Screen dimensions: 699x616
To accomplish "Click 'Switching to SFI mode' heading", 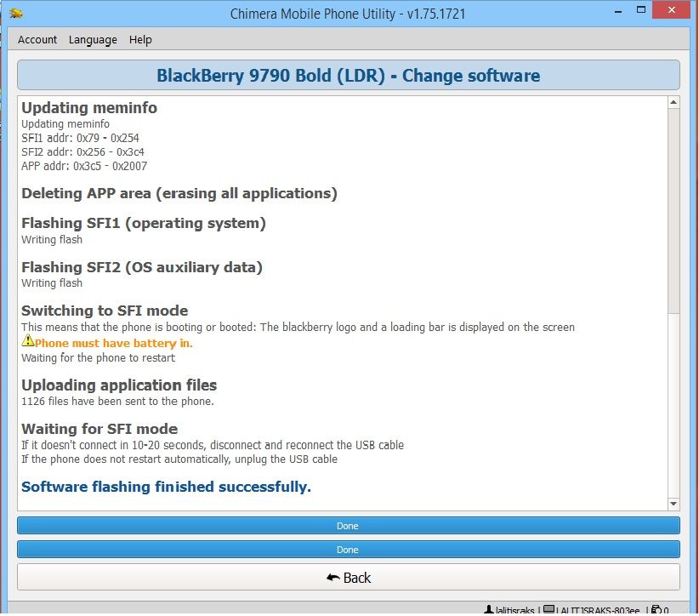I will click(x=105, y=311).
